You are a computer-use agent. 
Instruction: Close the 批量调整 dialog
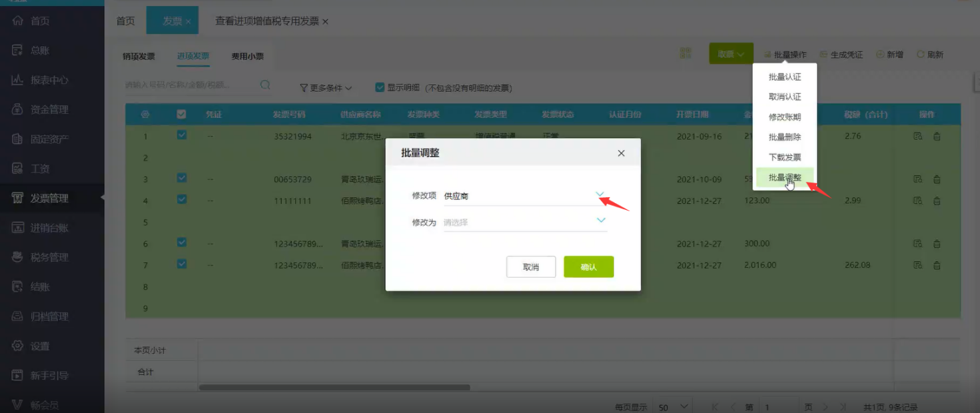click(x=621, y=153)
